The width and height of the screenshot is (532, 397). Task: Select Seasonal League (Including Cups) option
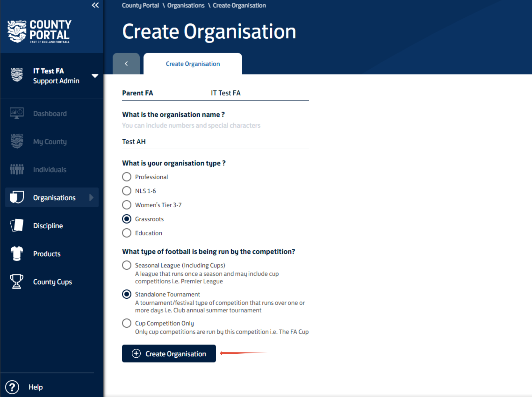coord(127,265)
